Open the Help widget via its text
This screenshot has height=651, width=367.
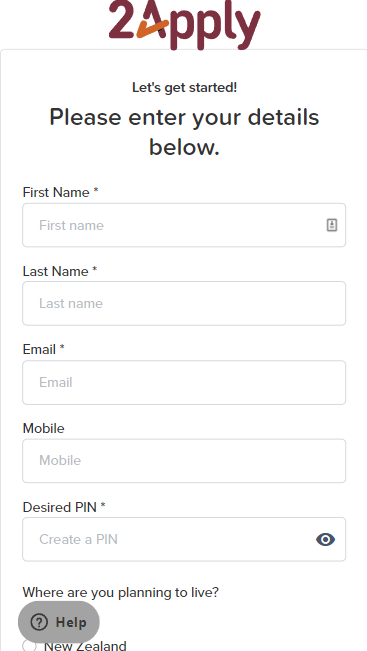pos(71,622)
